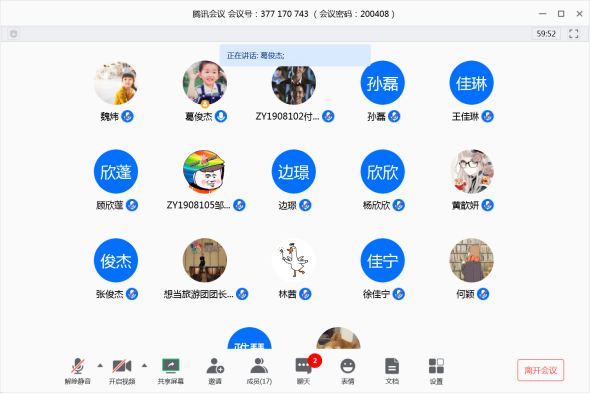Screen dimensions: 590x394
Task: Open members list 成员(17)
Action: (259, 371)
